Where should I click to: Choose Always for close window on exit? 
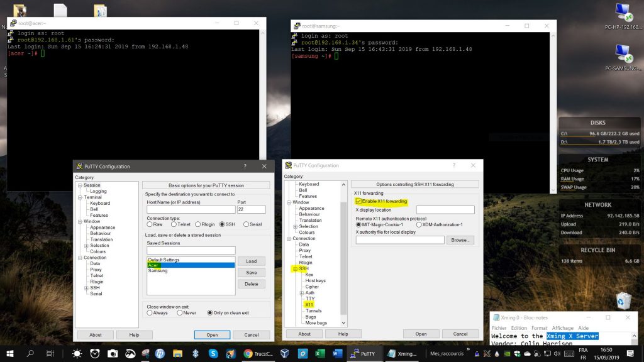click(150, 313)
